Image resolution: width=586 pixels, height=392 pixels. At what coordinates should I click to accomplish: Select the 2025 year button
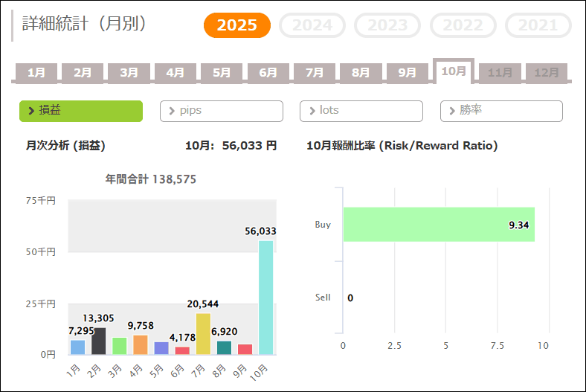(236, 25)
